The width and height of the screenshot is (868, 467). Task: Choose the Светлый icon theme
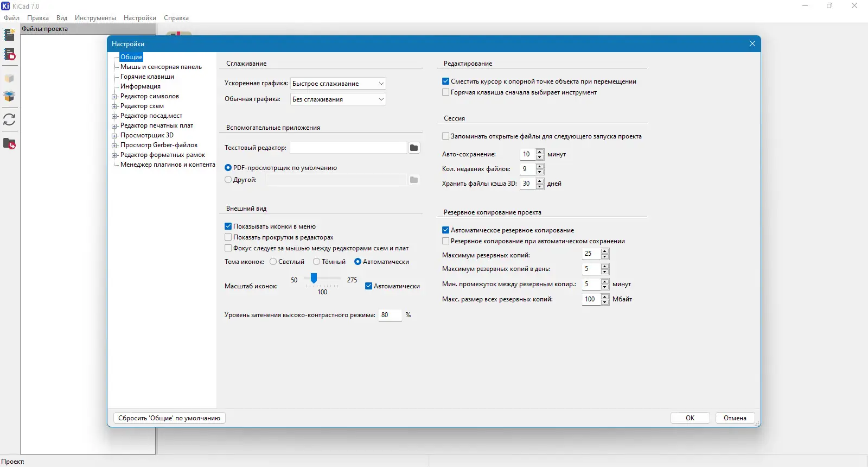(273, 262)
